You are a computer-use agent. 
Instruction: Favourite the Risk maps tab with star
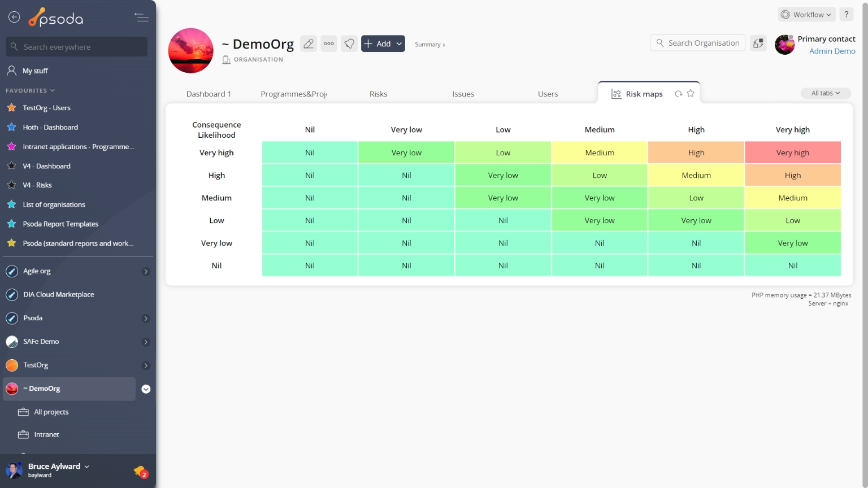click(x=691, y=93)
